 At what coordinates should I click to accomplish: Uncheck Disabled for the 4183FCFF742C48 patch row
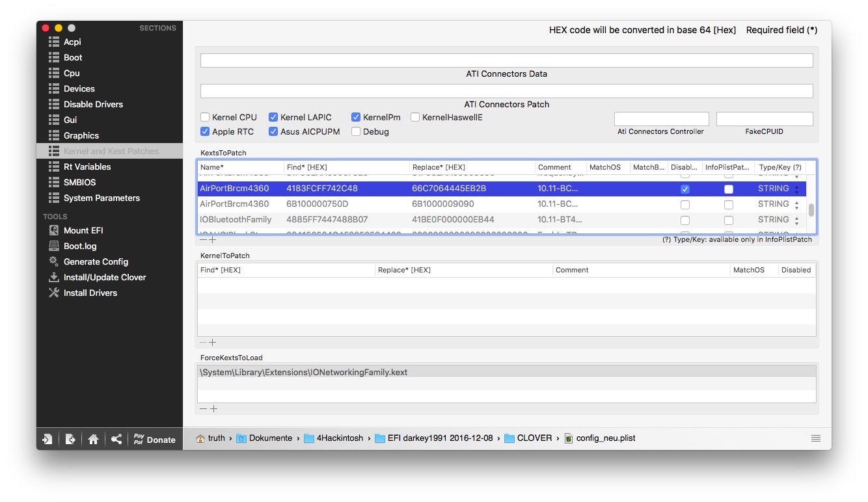685,189
